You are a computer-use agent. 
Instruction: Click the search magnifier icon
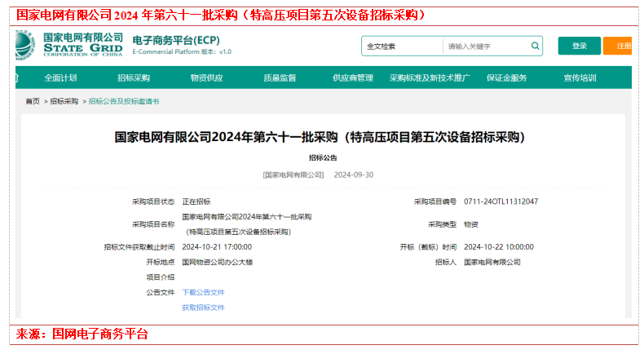click(534, 46)
